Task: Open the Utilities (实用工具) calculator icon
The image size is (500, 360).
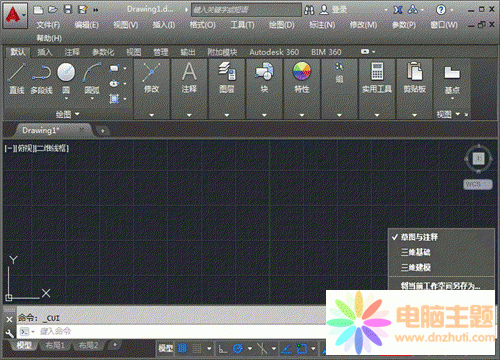Action: (377, 71)
